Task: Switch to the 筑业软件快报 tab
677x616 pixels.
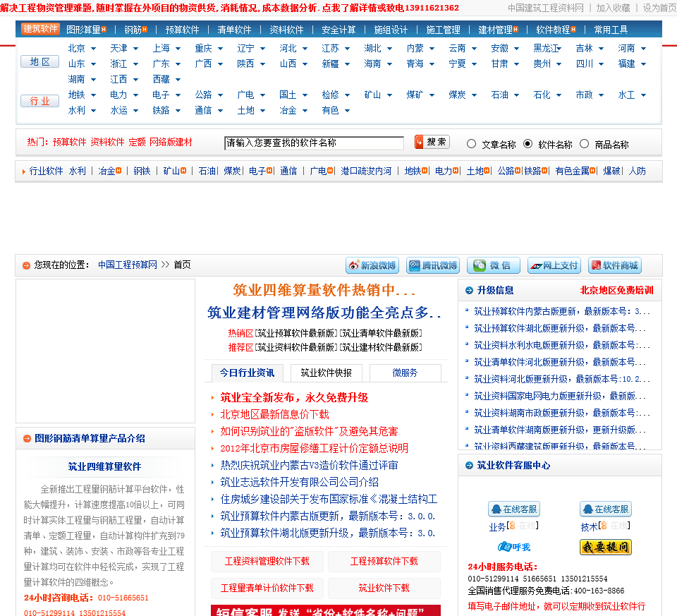Action: click(327, 373)
